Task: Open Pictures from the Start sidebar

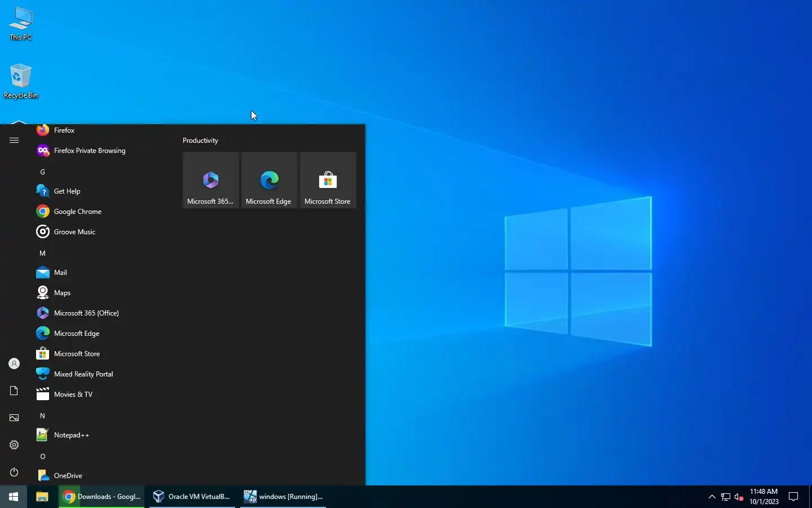Action: point(14,418)
